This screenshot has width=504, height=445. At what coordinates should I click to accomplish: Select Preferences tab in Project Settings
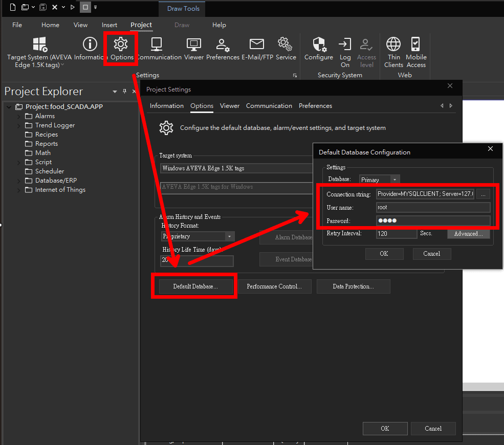tap(315, 106)
